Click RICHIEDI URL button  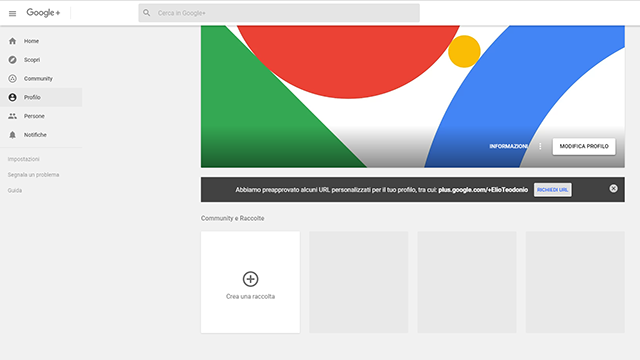tap(553, 190)
